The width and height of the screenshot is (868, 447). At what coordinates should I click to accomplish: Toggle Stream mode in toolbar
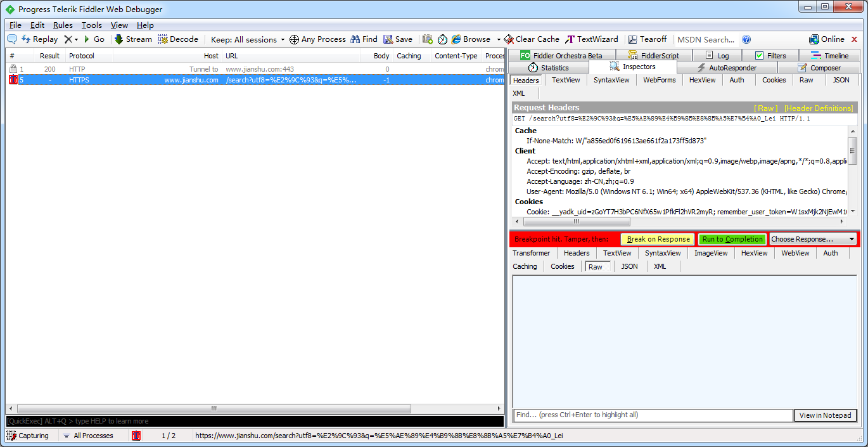tap(133, 39)
